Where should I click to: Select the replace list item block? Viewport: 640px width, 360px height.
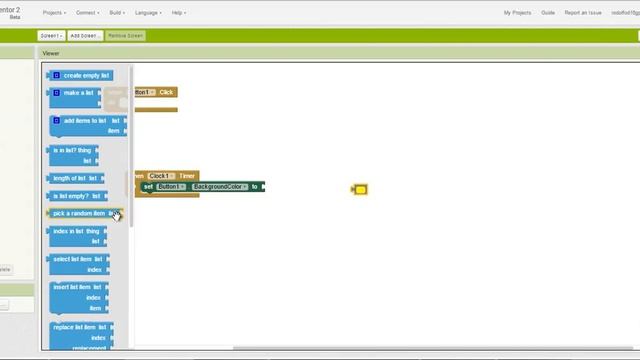coord(82,337)
